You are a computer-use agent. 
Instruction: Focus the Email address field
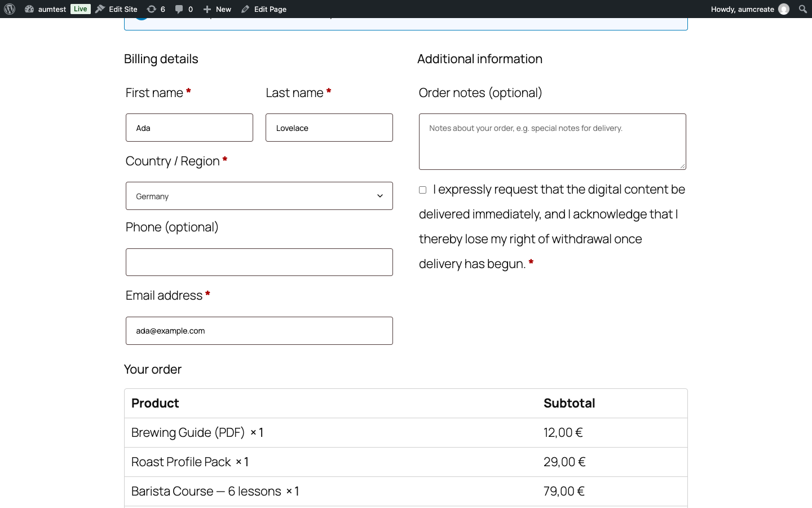(259, 331)
